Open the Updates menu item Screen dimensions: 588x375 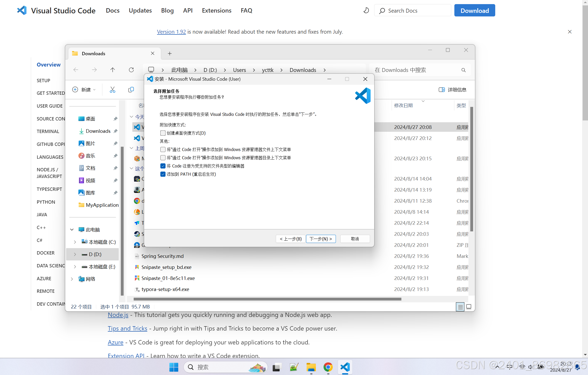click(140, 11)
